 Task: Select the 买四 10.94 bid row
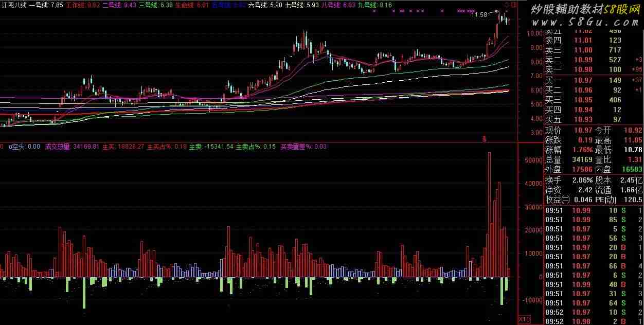[594, 110]
